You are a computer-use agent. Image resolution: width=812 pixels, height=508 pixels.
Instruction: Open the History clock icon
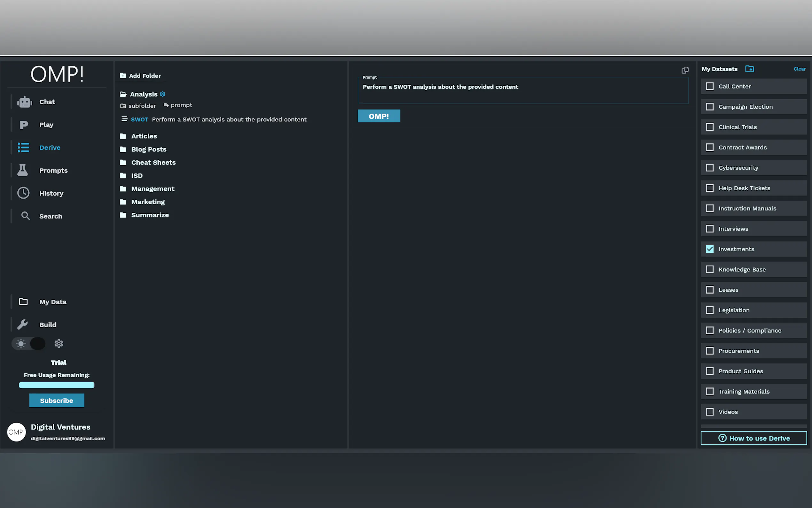coord(24,193)
